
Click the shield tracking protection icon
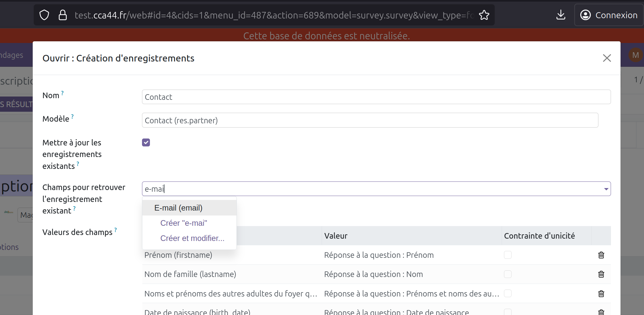tap(44, 15)
